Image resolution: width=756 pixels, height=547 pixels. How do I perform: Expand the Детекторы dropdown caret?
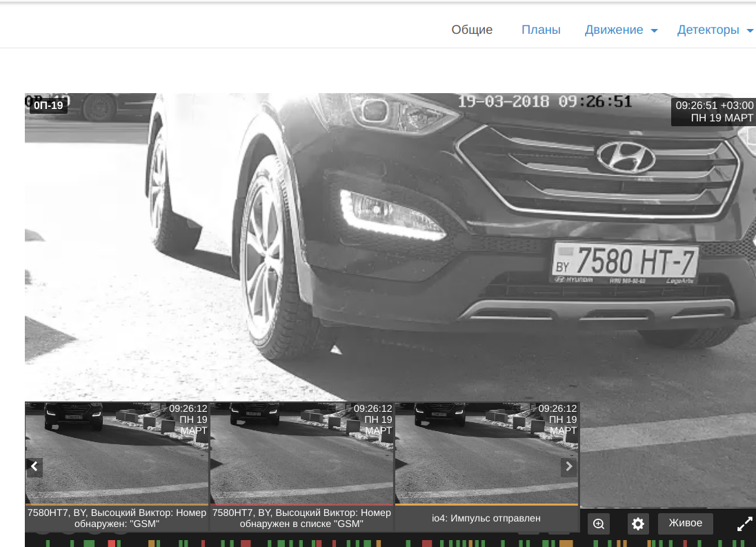(x=750, y=31)
